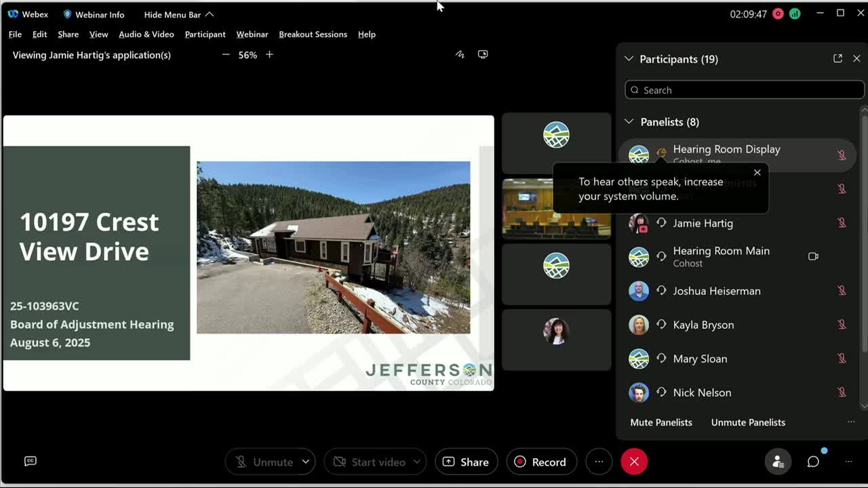This screenshot has height=488, width=868.
Task: Click Joshua Heiserman's avatar
Action: [639, 291]
